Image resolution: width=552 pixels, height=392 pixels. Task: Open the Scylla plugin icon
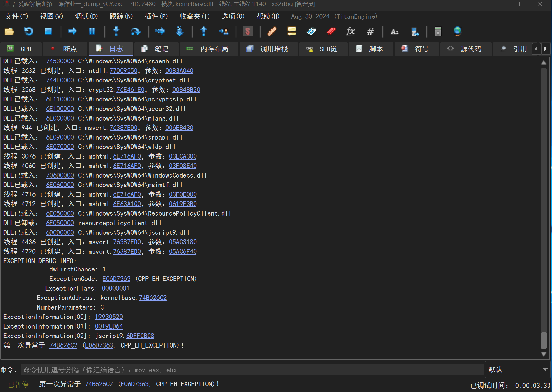[x=248, y=31]
